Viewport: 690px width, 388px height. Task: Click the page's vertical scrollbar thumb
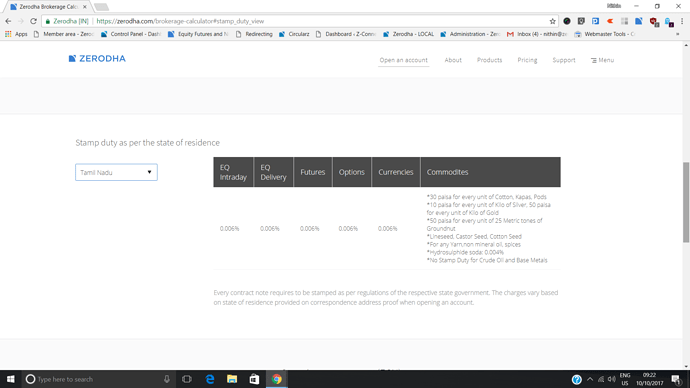pos(686,202)
